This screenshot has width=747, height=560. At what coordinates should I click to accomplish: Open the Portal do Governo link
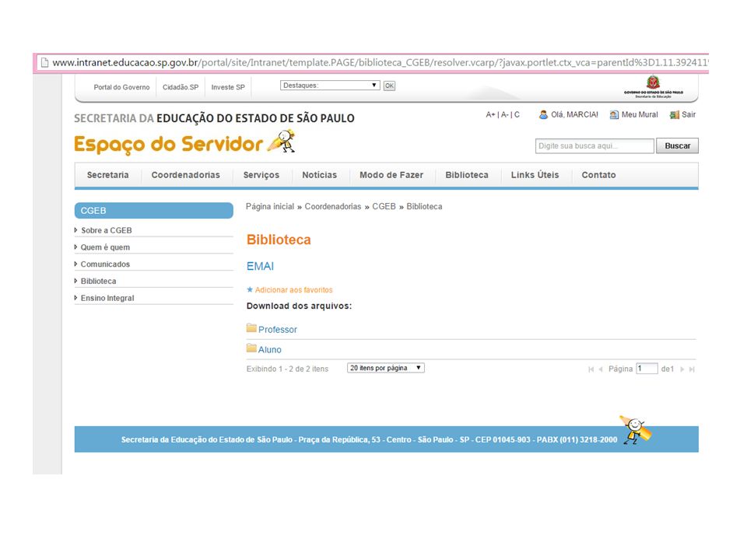[x=121, y=87]
